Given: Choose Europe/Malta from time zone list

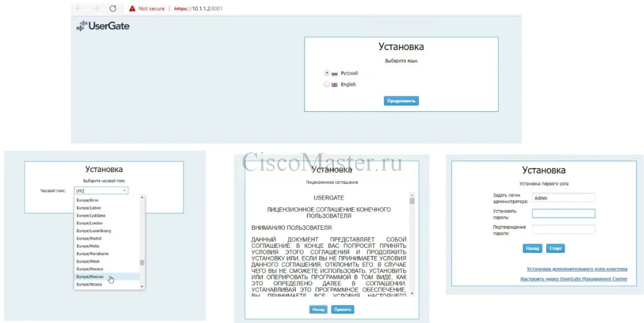Looking at the screenshot, I should click(107, 246).
